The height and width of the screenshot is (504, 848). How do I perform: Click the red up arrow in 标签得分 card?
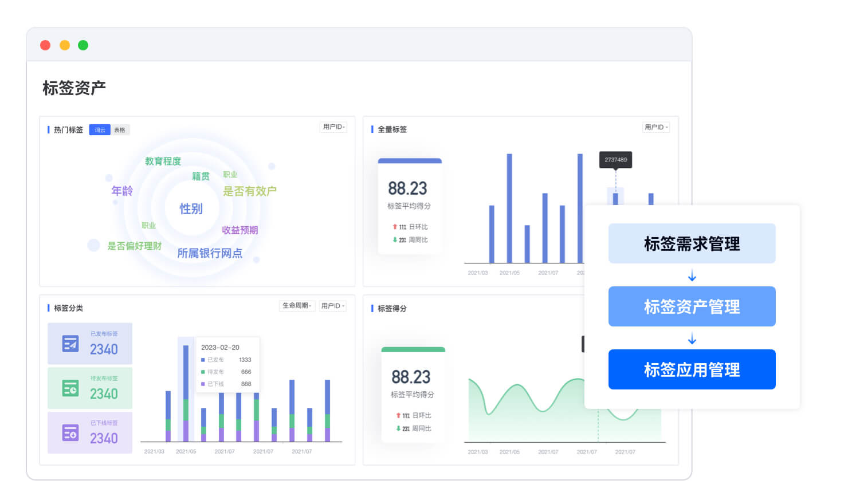(x=398, y=416)
